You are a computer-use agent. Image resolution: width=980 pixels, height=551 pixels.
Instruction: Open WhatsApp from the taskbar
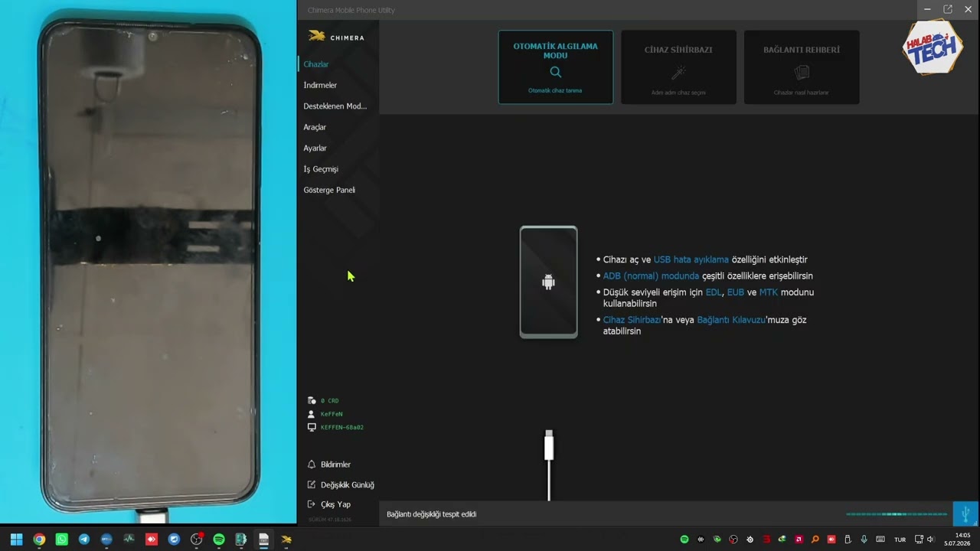[61, 540]
